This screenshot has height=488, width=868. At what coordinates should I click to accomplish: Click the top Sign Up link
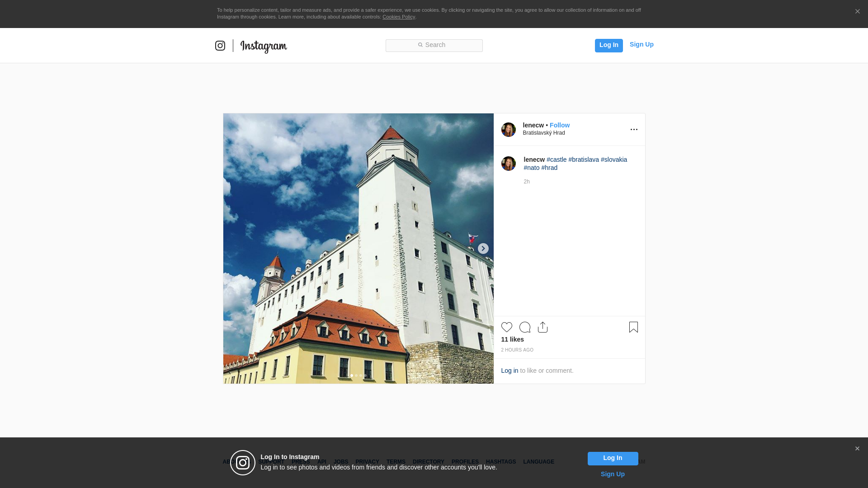641,44
